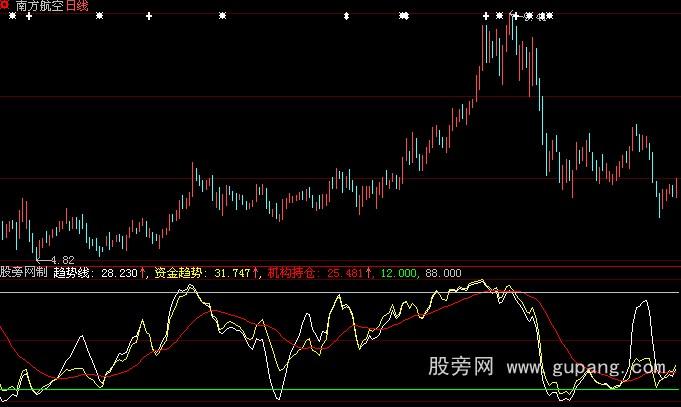This screenshot has height=407, width=681.
Task: Click the red icon before 南方航空 title
Action: pyautogui.click(x=6, y=6)
